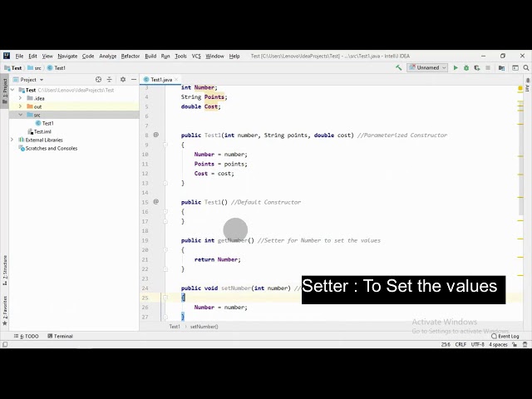The width and height of the screenshot is (532, 399).
Task: Click the 'return Number;' line in editor
Action: point(217,259)
